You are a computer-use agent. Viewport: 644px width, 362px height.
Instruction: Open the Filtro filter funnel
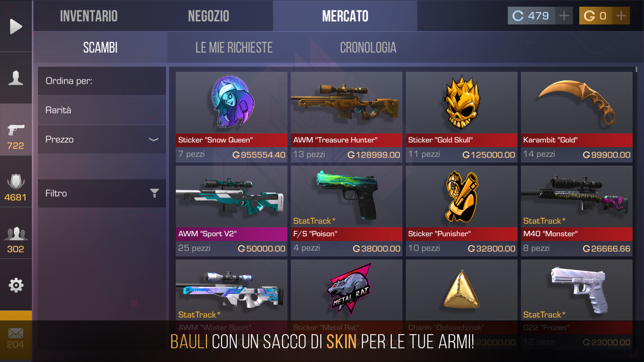(x=154, y=193)
